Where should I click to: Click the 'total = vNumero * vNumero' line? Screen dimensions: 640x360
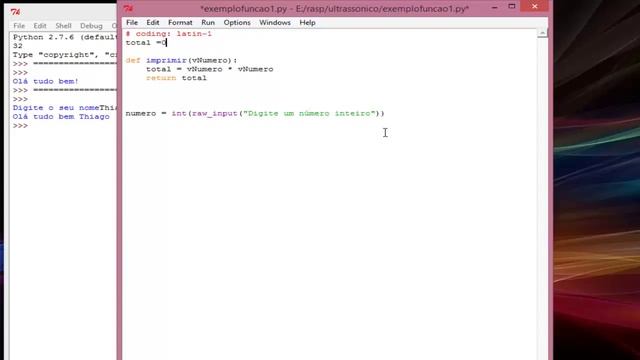[209, 69]
